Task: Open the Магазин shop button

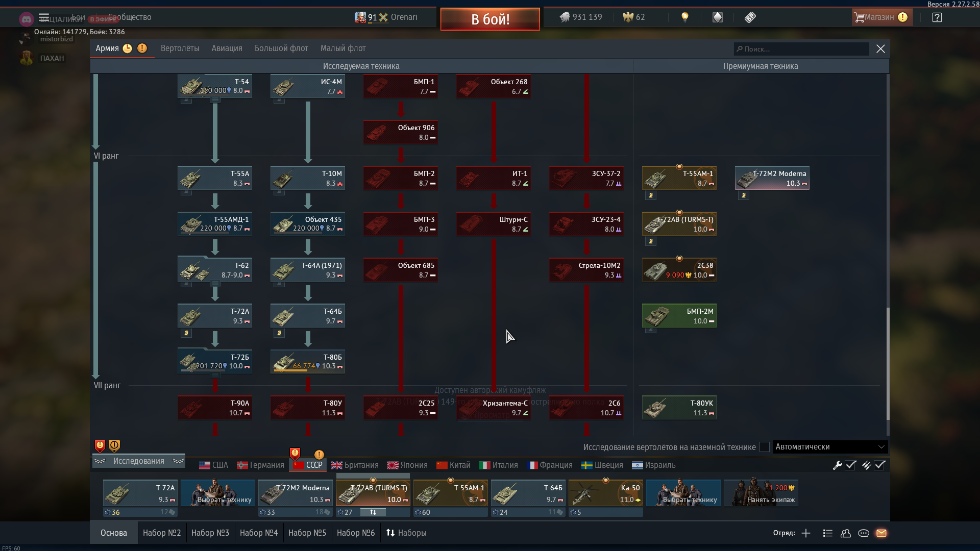Action: pyautogui.click(x=881, y=17)
